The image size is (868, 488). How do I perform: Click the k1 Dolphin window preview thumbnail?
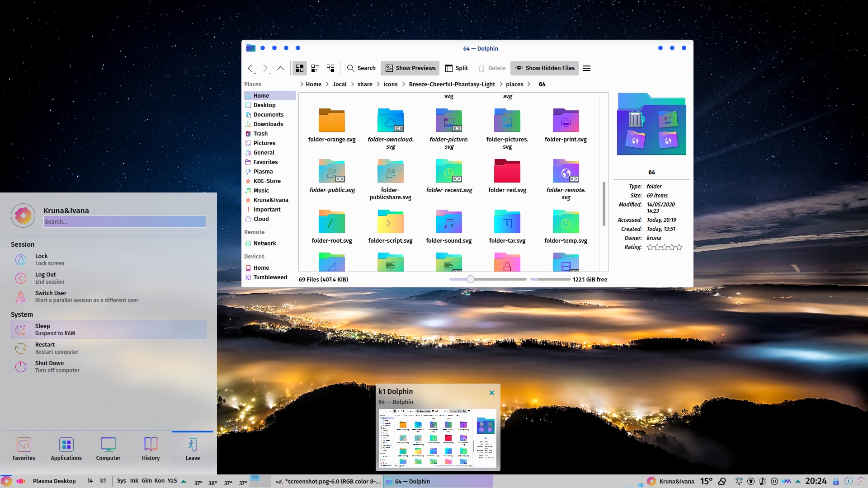tap(438, 438)
